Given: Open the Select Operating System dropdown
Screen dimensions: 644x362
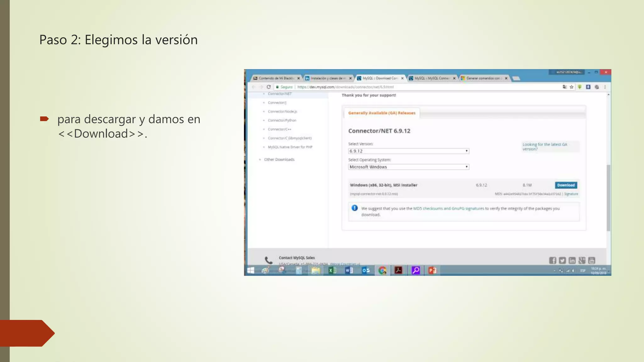Looking at the screenshot, I should [x=408, y=167].
